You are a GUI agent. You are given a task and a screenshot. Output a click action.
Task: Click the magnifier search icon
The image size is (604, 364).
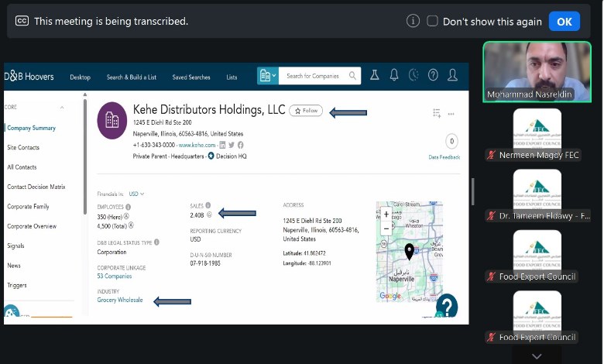352,75
